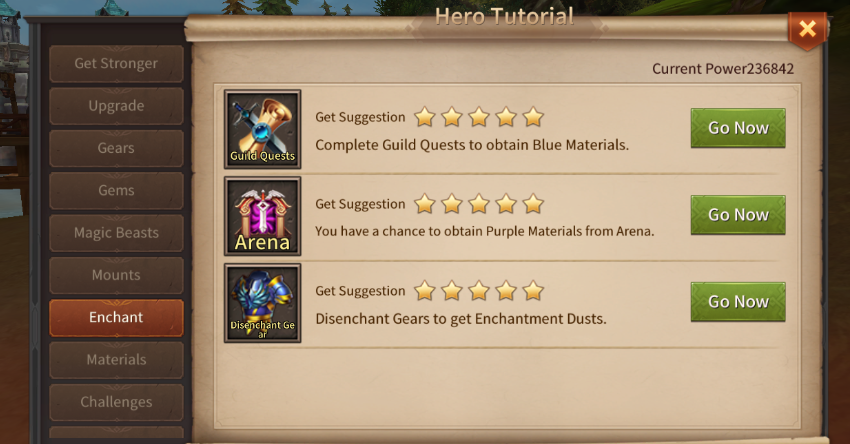Click the Guild Quests scroll icon
The image size is (850, 444).
262,129
